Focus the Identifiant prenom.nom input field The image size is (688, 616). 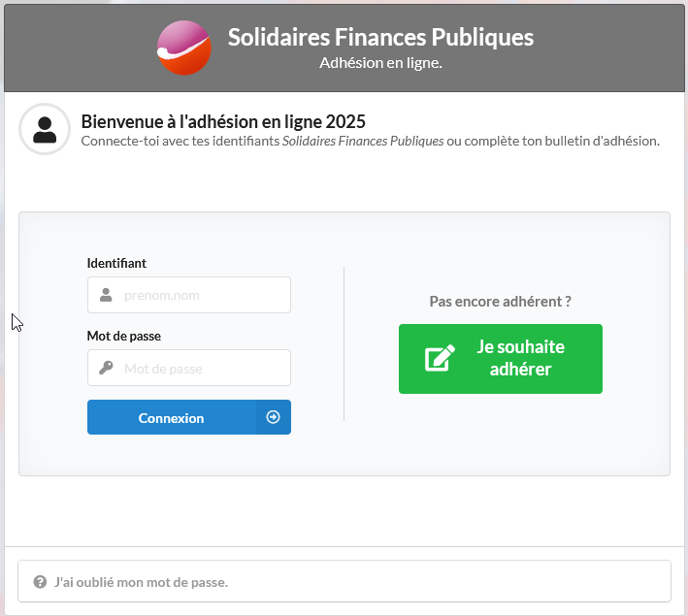tap(189, 295)
